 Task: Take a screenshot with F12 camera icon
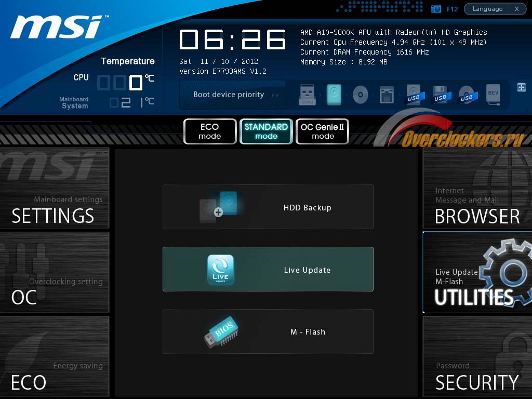(436, 9)
